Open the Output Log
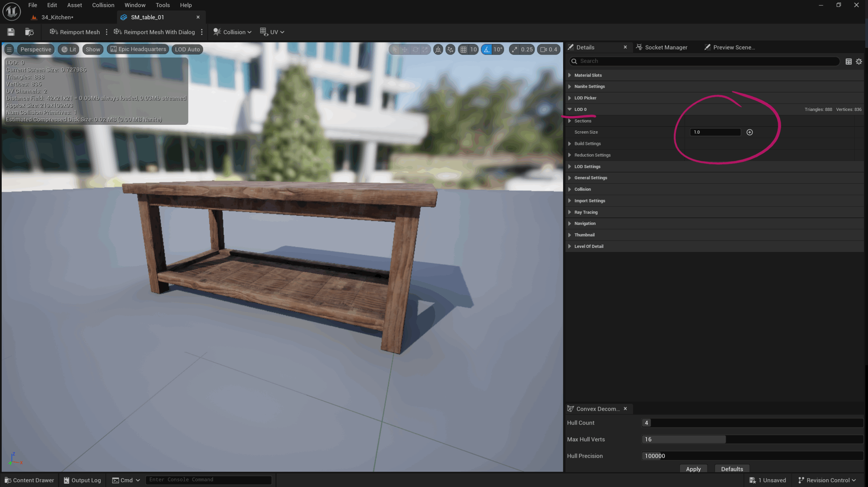The width and height of the screenshot is (868, 487). click(82, 481)
